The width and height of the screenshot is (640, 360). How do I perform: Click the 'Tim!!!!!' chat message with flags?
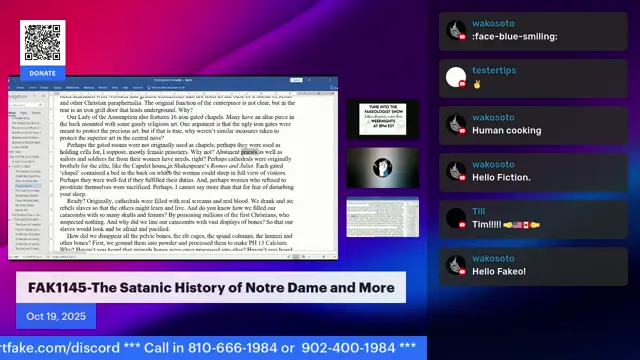click(x=506, y=224)
